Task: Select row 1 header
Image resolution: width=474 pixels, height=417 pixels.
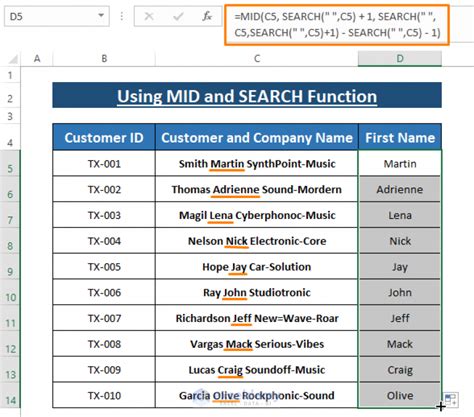Action: tap(10, 75)
